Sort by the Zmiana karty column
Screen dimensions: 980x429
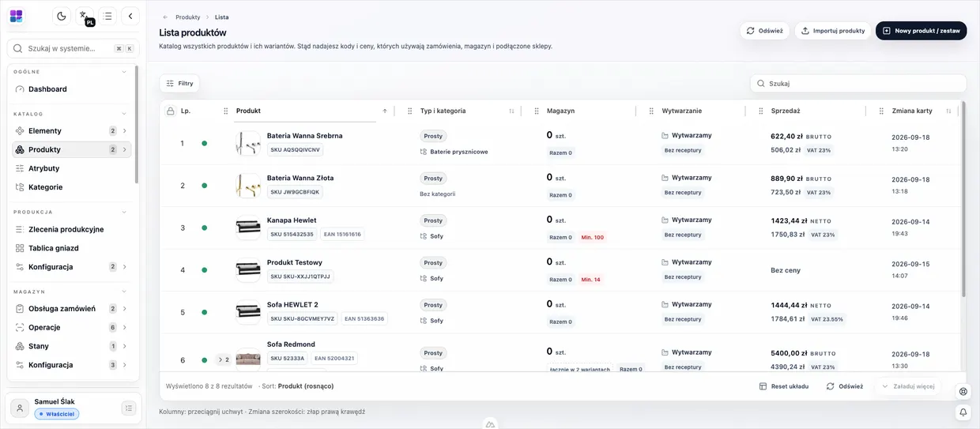(948, 111)
